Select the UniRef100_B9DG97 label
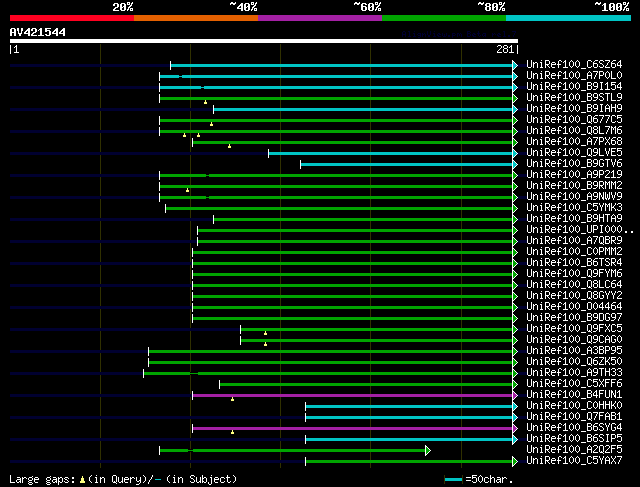 pos(574,318)
